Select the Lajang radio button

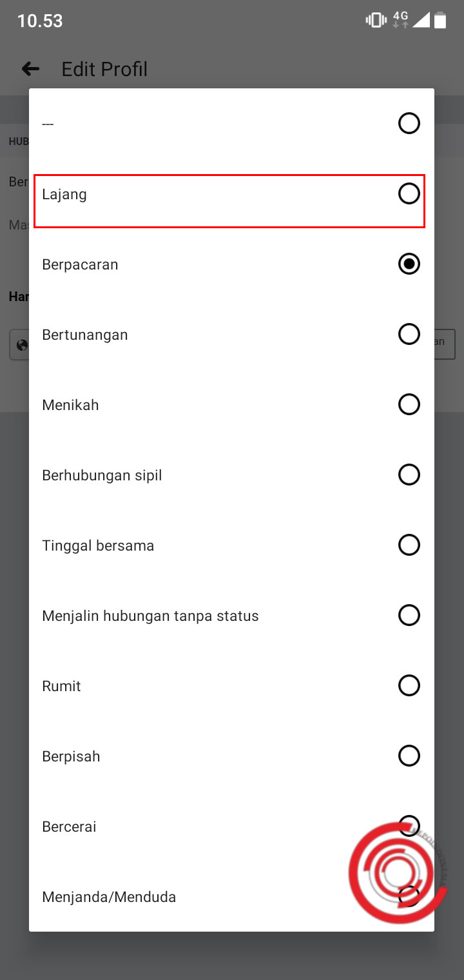409,193
